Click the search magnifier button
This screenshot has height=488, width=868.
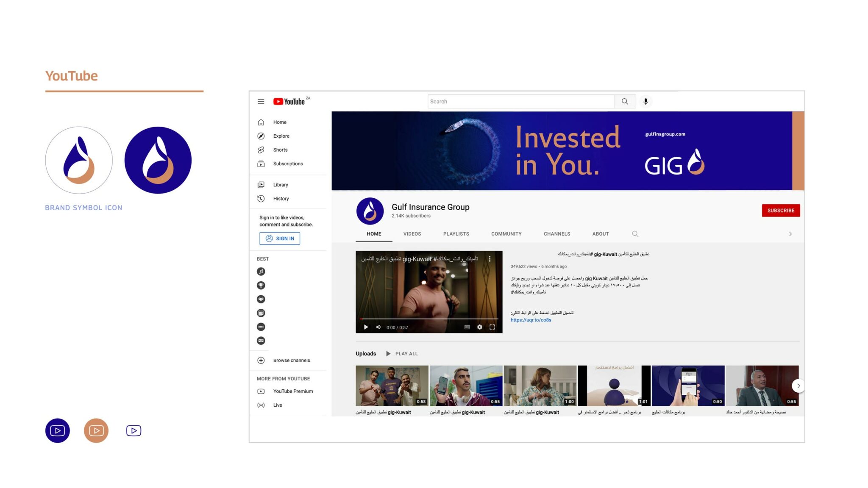(625, 101)
